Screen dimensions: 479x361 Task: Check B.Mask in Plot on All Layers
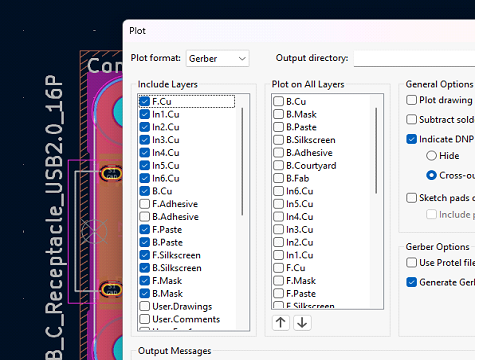[279, 114]
